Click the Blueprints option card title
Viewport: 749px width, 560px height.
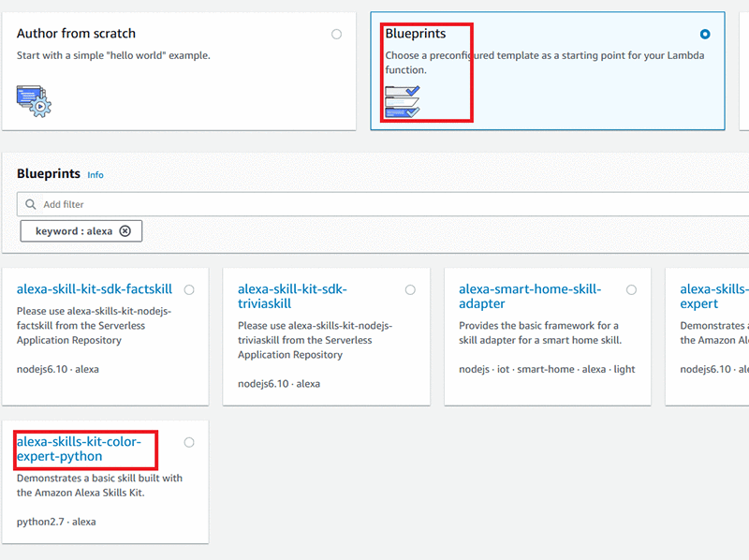(x=416, y=34)
